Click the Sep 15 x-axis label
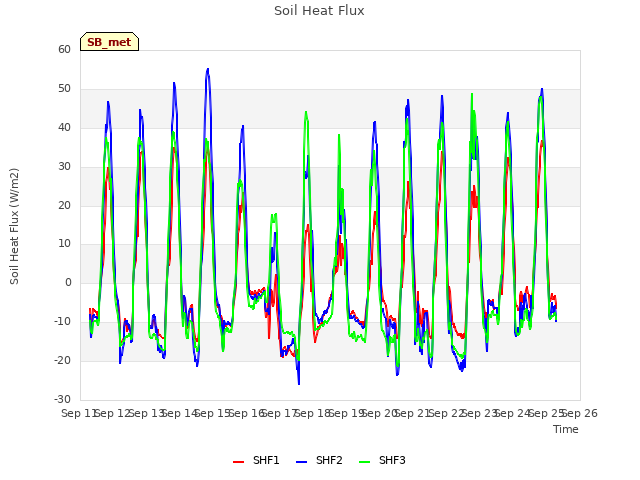The image size is (640, 480). click(x=213, y=413)
